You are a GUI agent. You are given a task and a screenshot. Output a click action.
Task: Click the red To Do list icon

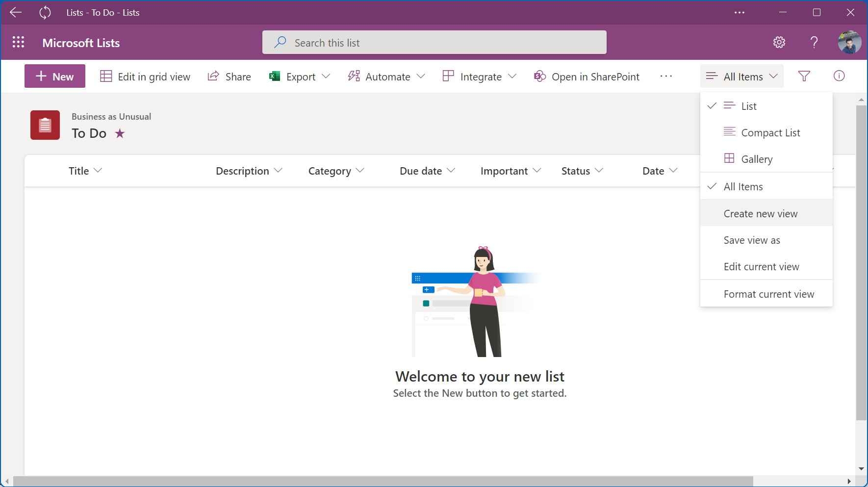point(45,125)
